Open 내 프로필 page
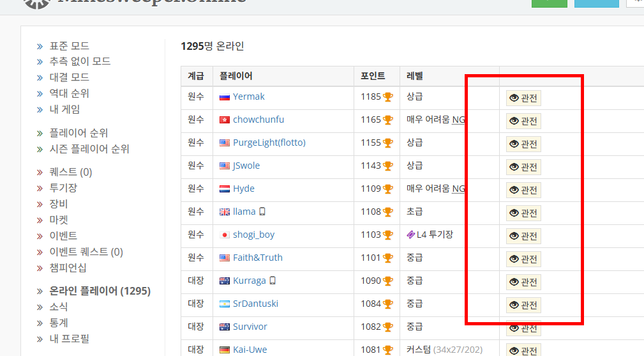Screen dimensions: 644x356 (x=69, y=339)
